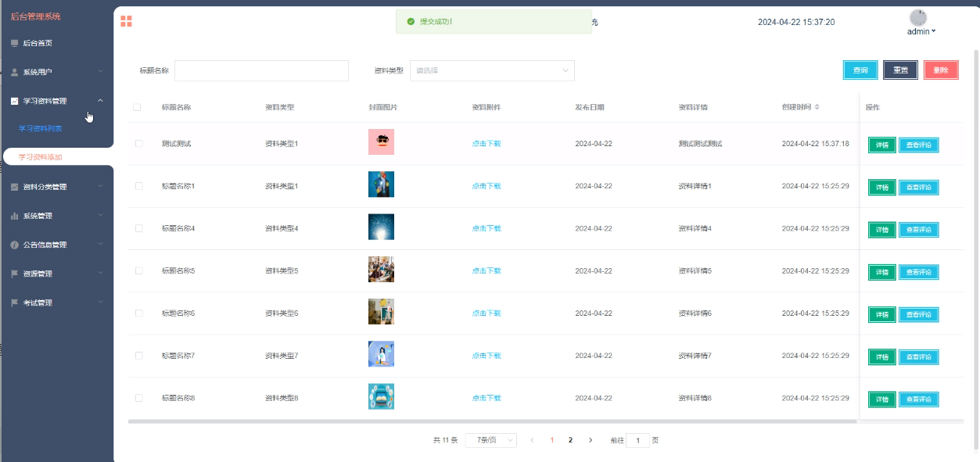980x462 pixels.
Task: Open the 7条/页 page size dropdown
Action: [490, 440]
